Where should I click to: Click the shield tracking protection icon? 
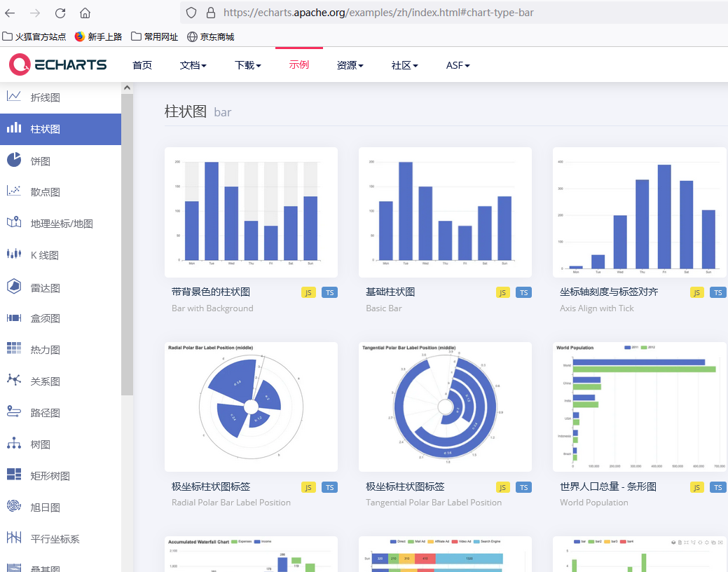pos(191,13)
